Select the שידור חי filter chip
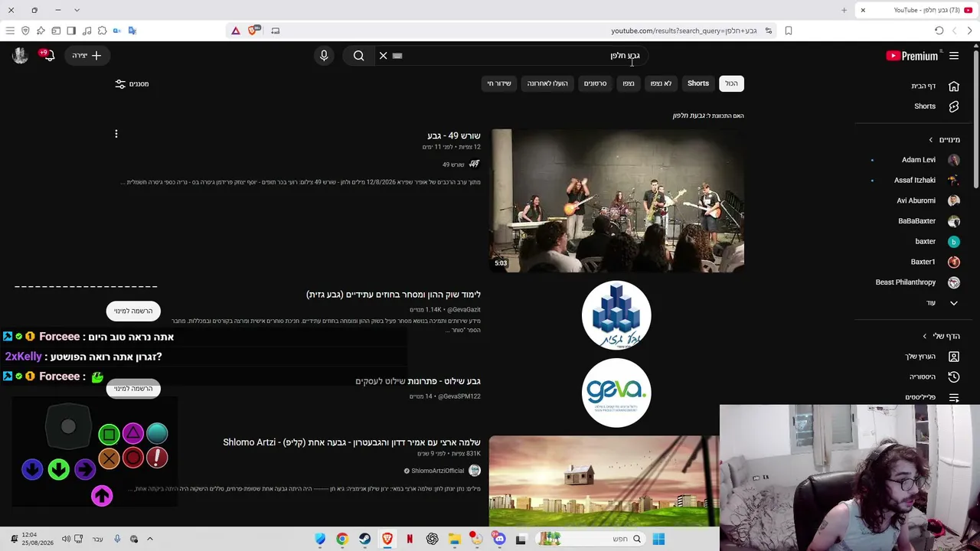The image size is (980, 551). point(499,83)
